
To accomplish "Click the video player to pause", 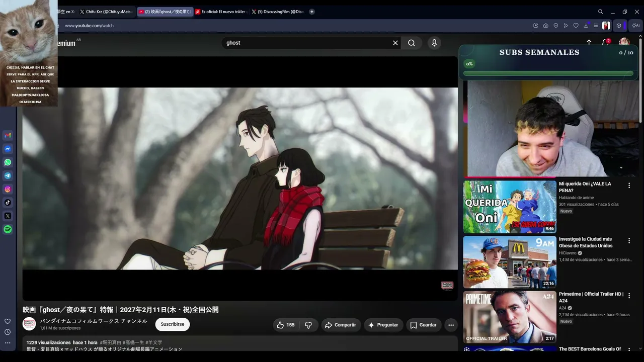I will (x=240, y=178).
